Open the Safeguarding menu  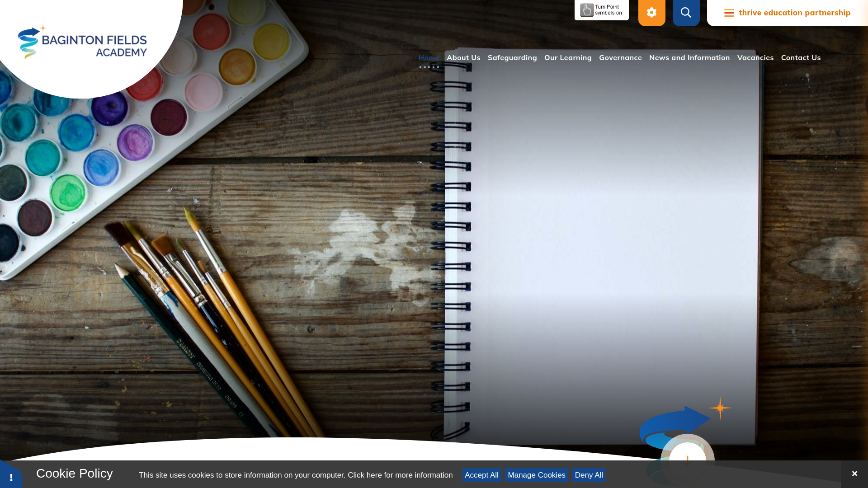tap(512, 58)
